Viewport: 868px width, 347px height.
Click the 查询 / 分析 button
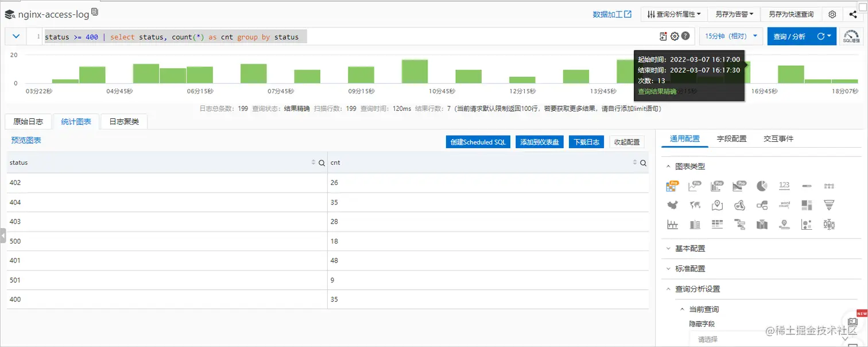(789, 36)
